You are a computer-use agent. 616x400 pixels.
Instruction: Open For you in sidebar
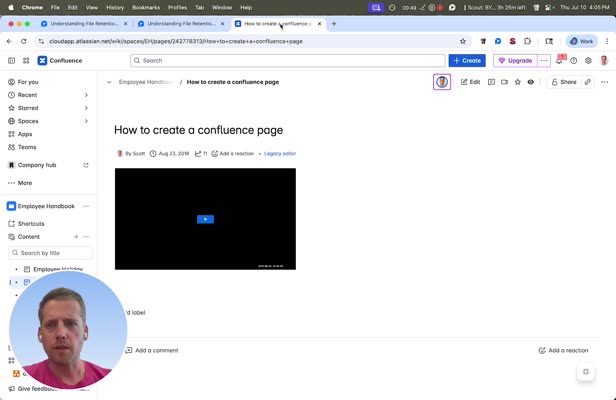[x=23, y=82]
